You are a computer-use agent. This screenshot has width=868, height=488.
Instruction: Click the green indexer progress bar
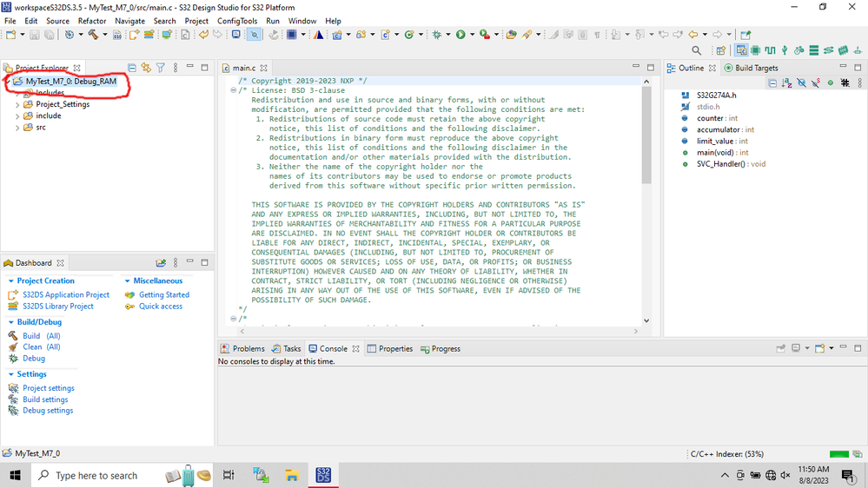(x=839, y=454)
